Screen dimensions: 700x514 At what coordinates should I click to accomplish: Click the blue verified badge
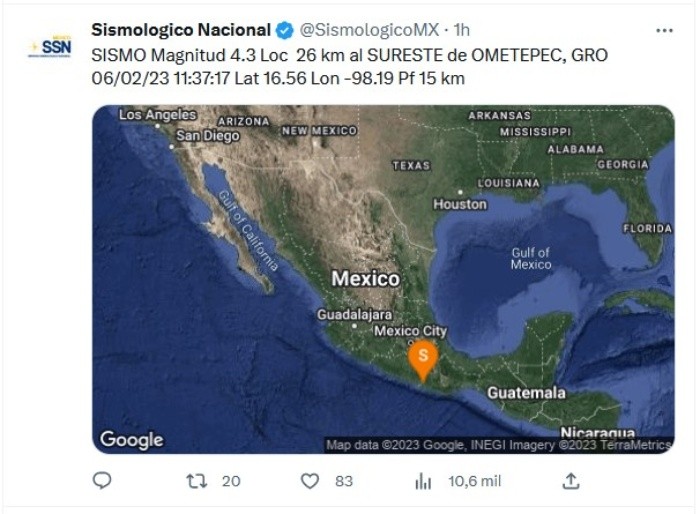[x=284, y=30]
